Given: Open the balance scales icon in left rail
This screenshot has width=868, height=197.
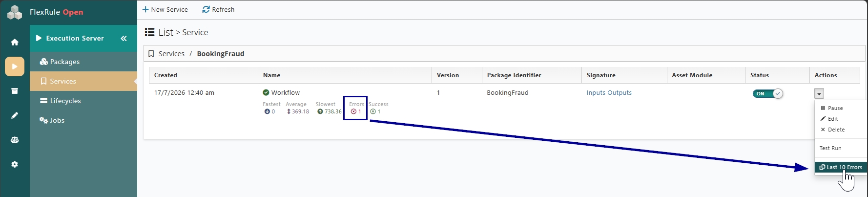Looking at the screenshot, I should [15, 140].
